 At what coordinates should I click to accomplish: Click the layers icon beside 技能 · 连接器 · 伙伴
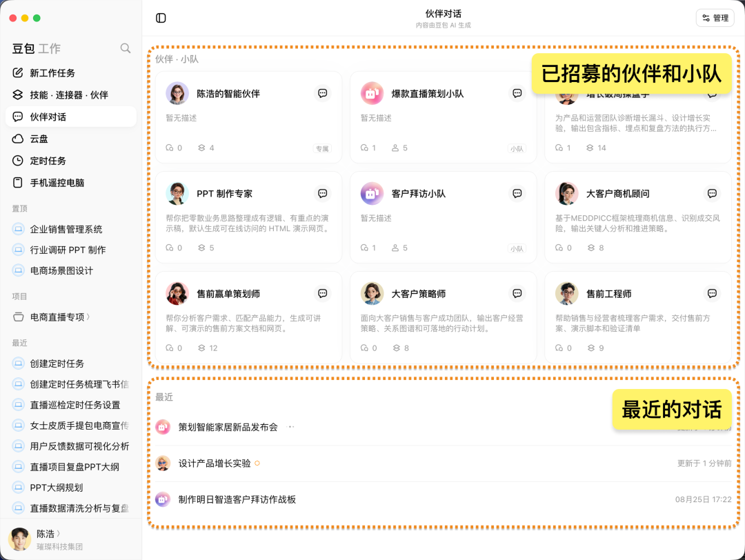(x=17, y=94)
